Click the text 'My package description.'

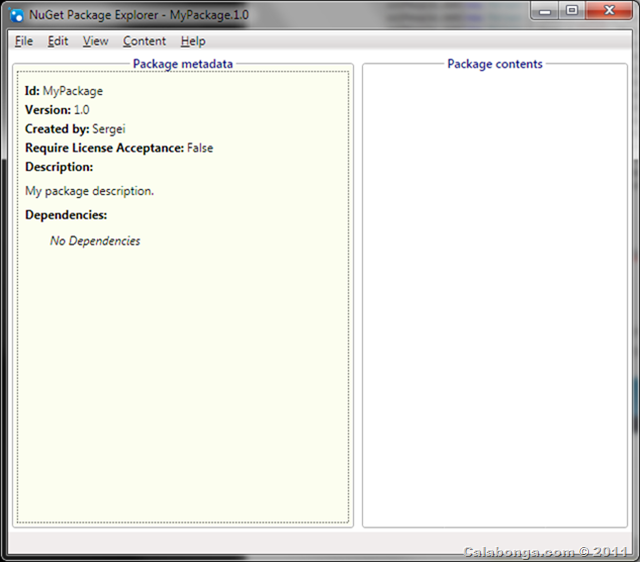tap(89, 191)
